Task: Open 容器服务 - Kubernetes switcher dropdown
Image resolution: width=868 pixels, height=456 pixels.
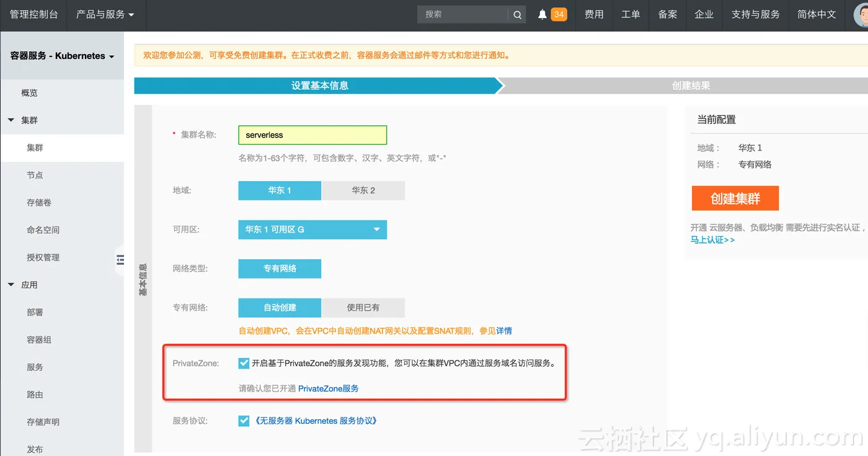Action: (62, 56)
